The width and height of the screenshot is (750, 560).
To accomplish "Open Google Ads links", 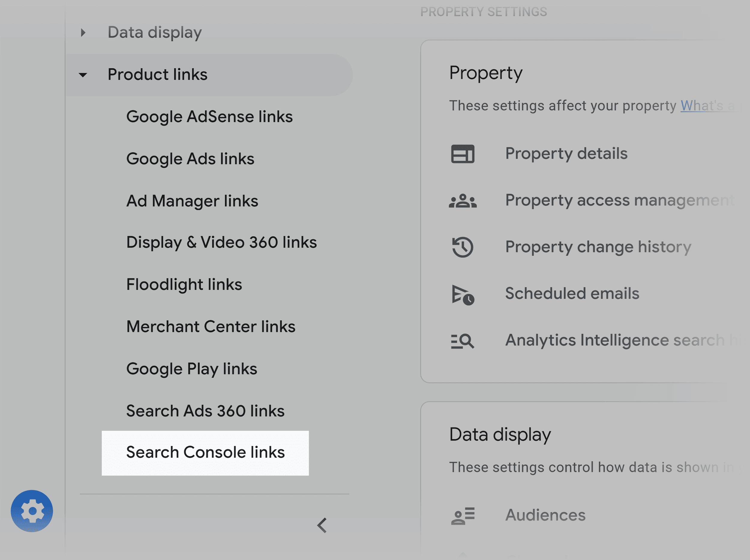I will (190, 159).
